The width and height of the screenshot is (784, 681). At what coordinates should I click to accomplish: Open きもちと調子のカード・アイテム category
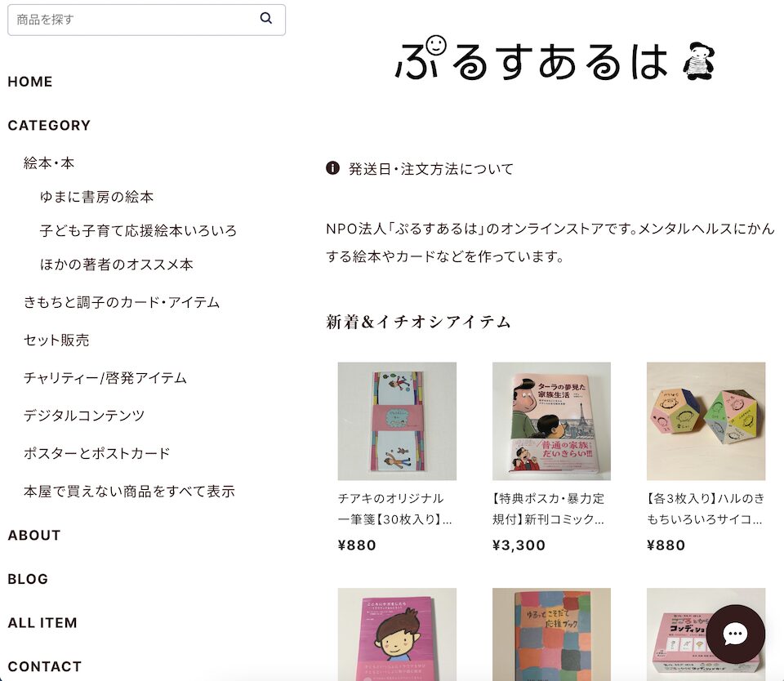pyautogui.click(x=122, y=302)
